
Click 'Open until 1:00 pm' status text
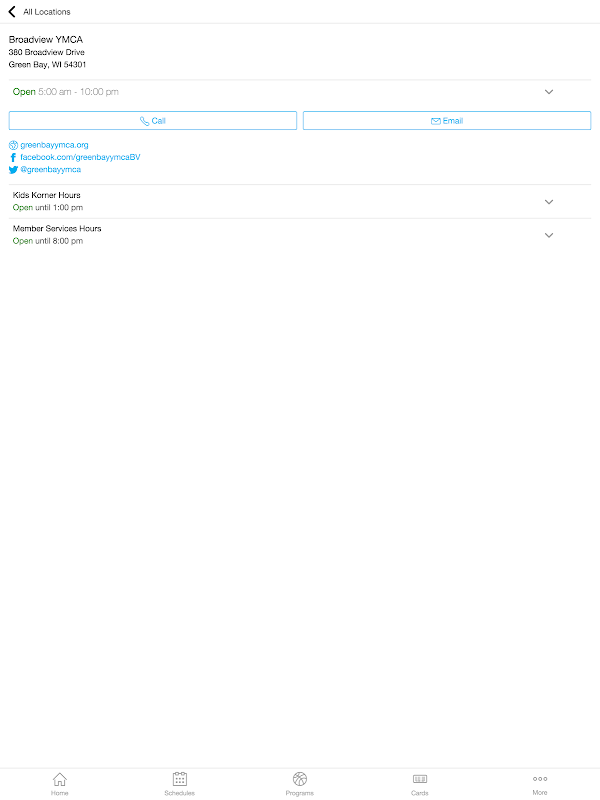(48, 208)
